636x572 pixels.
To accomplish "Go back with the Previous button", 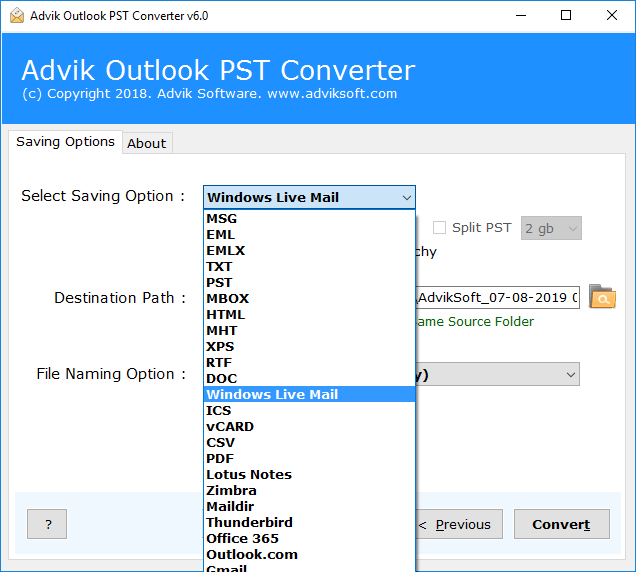I will [459, 524].
